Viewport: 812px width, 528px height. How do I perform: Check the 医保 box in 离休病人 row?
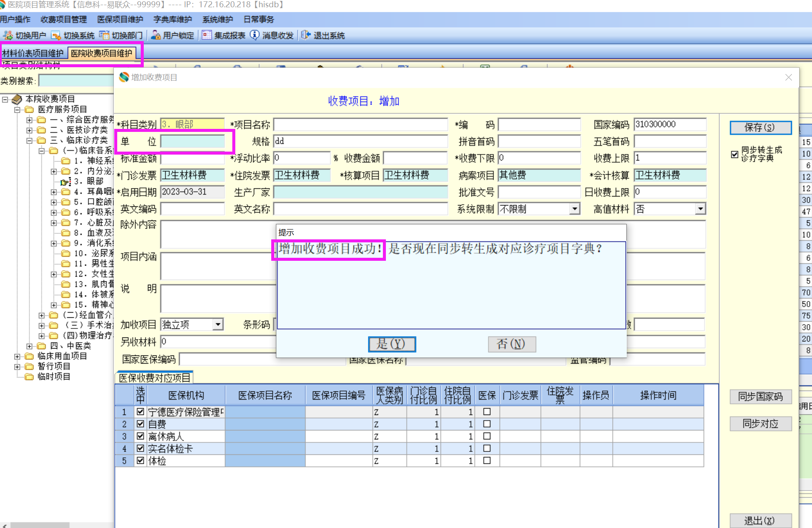(486, 436)
